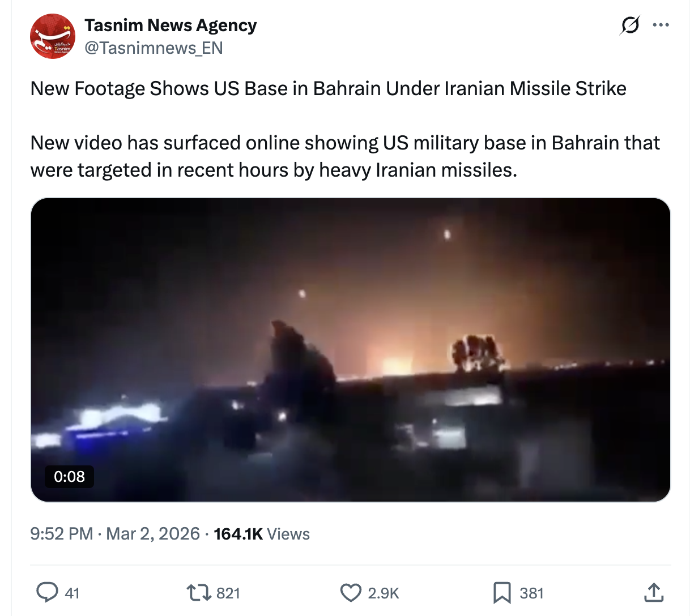The height and width of the screenshot is (616, 690).
Task: Click the 821 reposts count
Action: pos(228,593)
